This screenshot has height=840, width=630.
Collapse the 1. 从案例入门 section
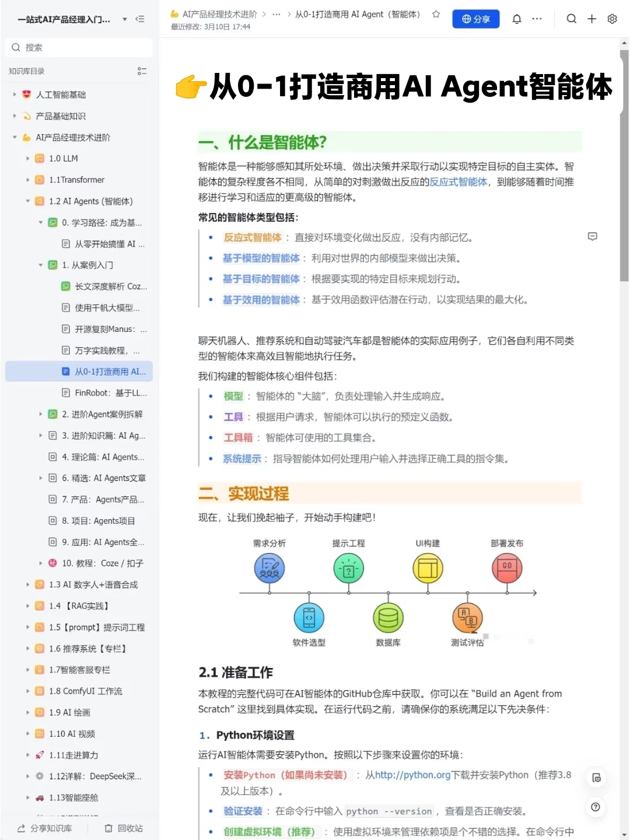tap(40, 265)
